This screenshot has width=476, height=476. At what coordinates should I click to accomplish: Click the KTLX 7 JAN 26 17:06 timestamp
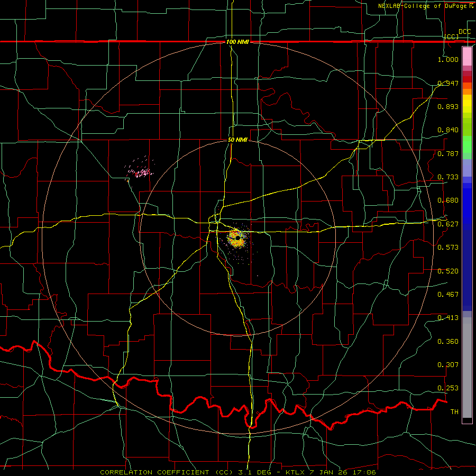click(331, 472)
